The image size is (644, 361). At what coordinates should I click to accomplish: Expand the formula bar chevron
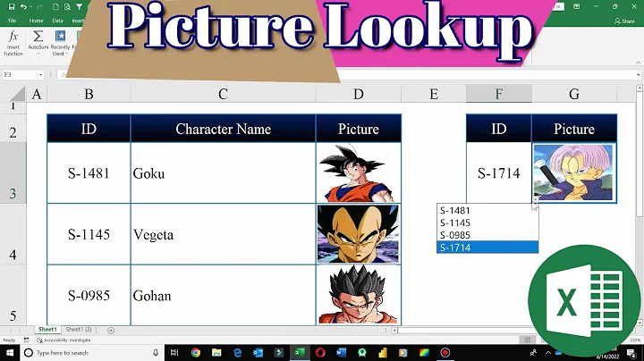(x=638, y=75)
